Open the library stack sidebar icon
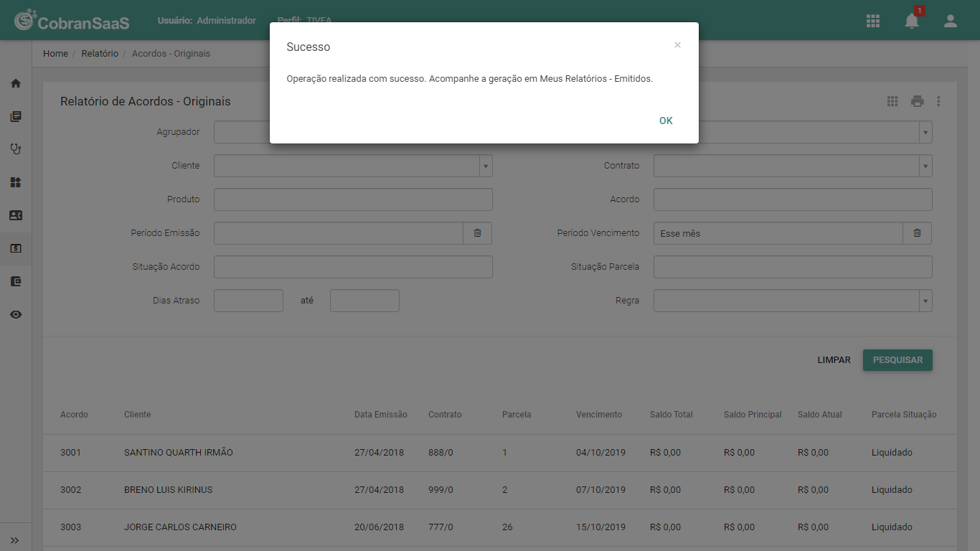 tap(16, 116)
